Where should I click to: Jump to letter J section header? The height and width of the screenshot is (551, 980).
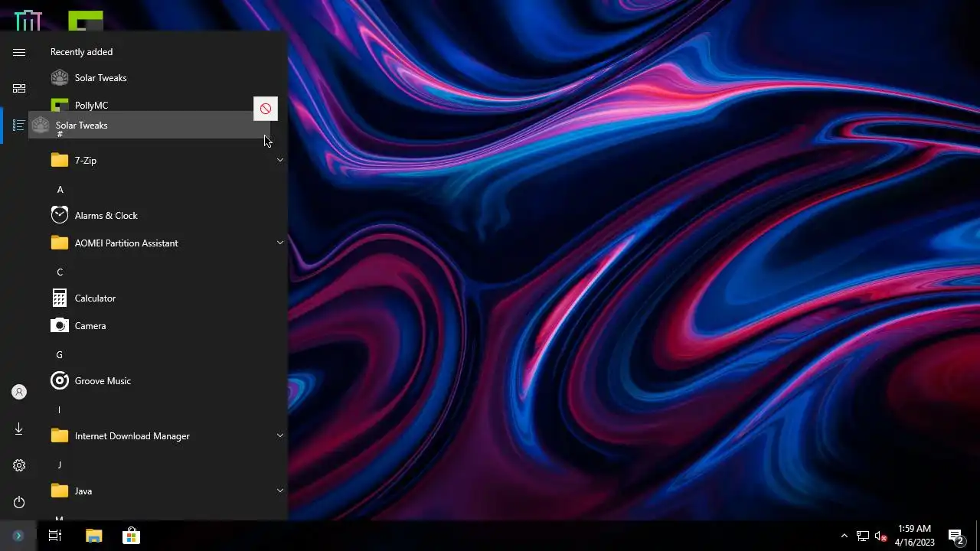tap(60, 465)
